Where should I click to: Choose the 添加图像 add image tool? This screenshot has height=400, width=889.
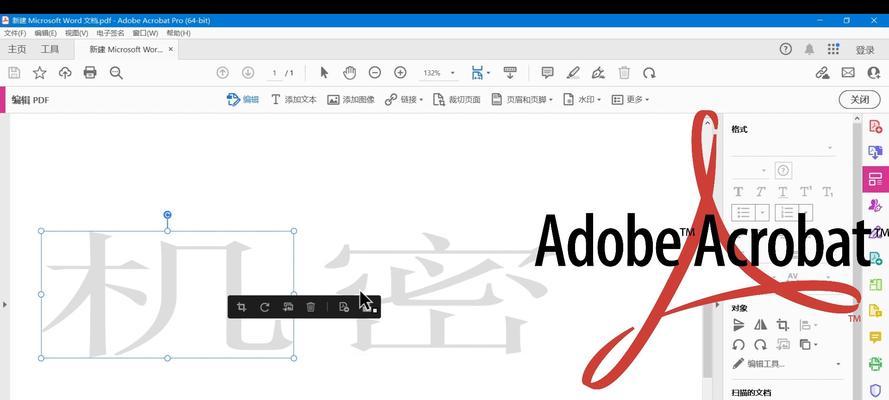coord(351,99)
